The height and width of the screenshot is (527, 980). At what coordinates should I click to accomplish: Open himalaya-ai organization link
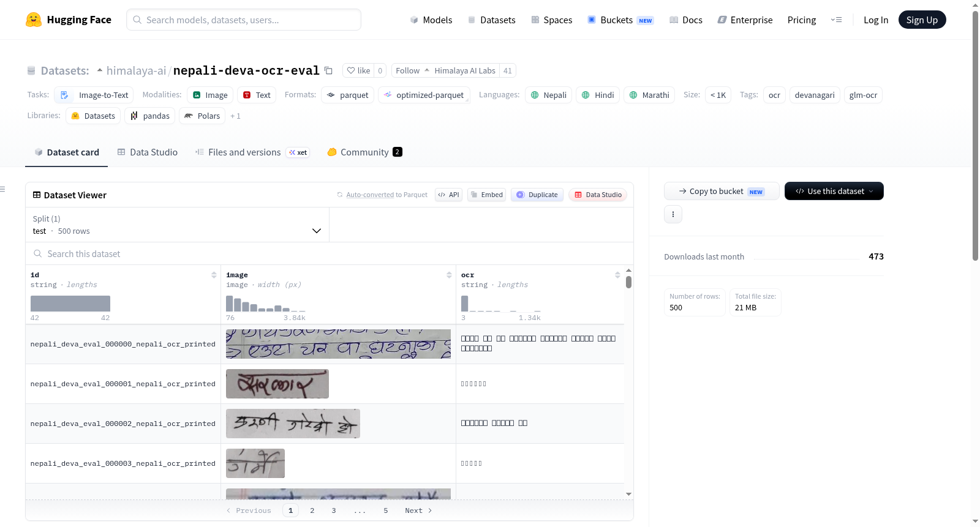(x=136, y=70)
